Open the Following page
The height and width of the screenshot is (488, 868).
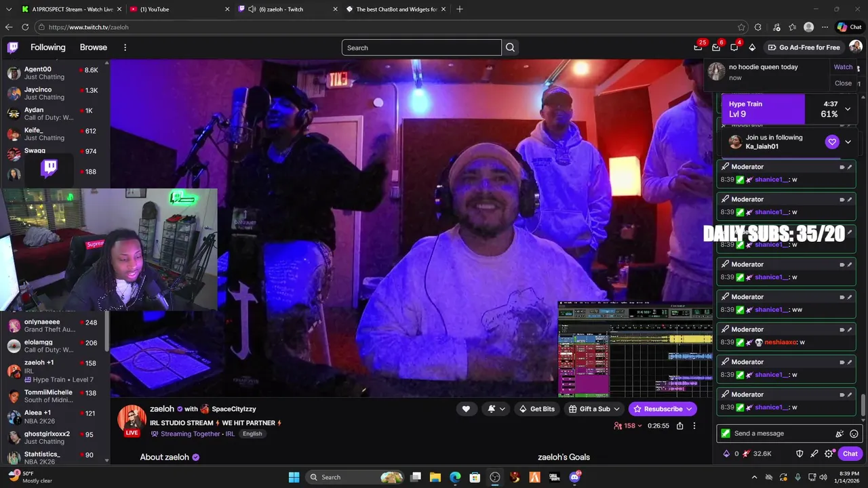pyautogui.click(x=48, y=47)
